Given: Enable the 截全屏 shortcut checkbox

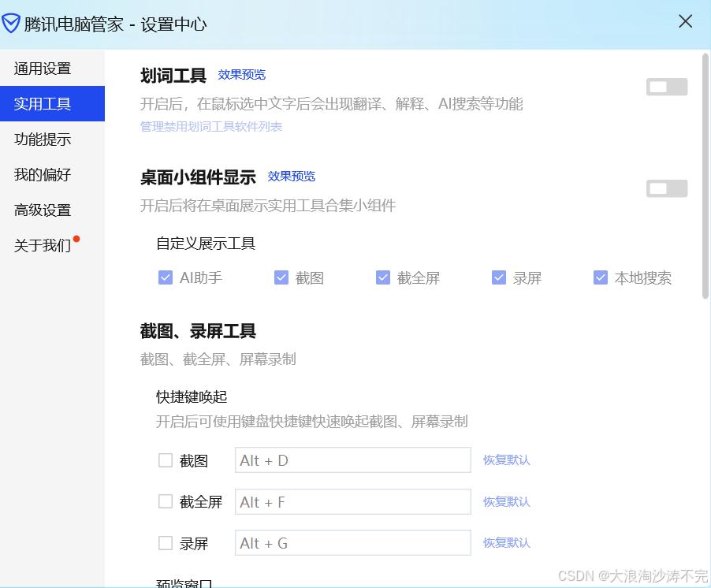Looking at the screenshot, I should tap(166, 501).
